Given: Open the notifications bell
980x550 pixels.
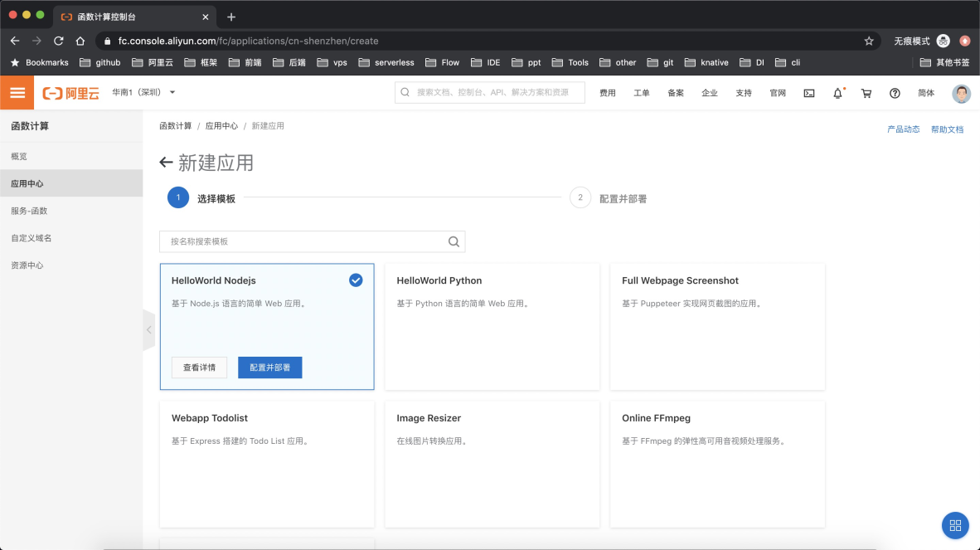Looking at the screenshot, I should (837, 93).
